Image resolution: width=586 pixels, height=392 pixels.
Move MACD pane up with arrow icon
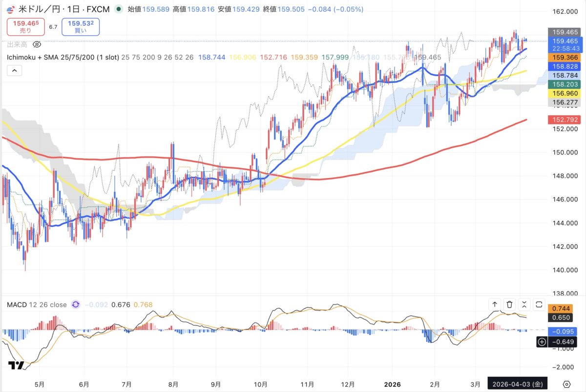495,305
